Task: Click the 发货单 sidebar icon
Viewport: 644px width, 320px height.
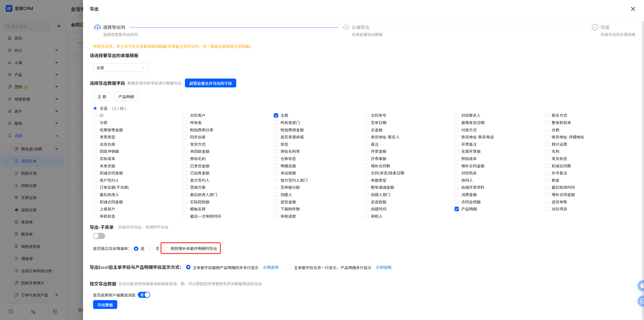Action: click(x=16, y=222)
